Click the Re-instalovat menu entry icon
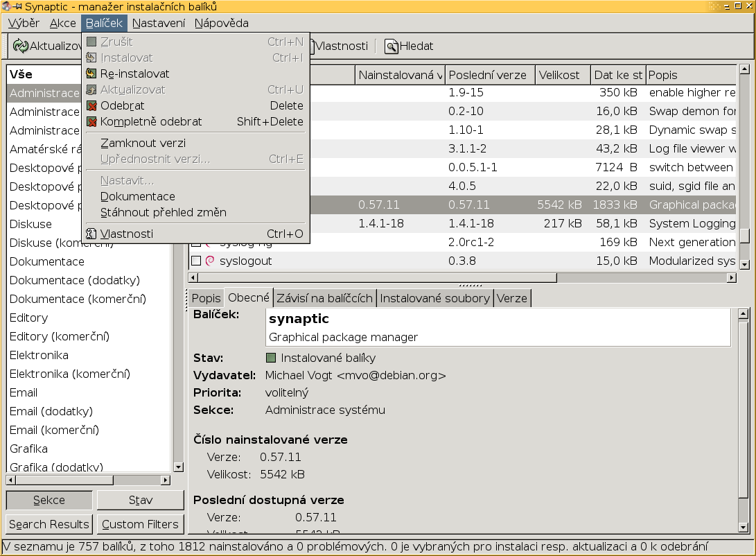The height and width of the screenshot is (556, 756). [x=91, y=73]
